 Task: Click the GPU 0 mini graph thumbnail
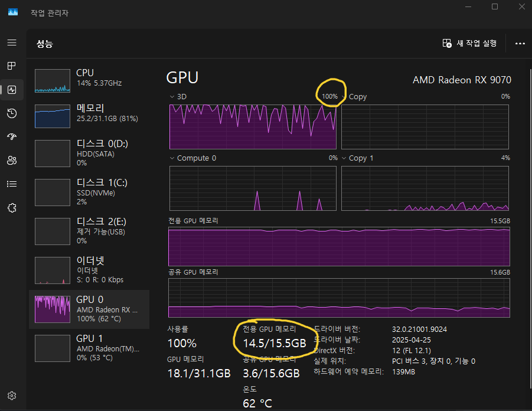click(x=53, y=309)
